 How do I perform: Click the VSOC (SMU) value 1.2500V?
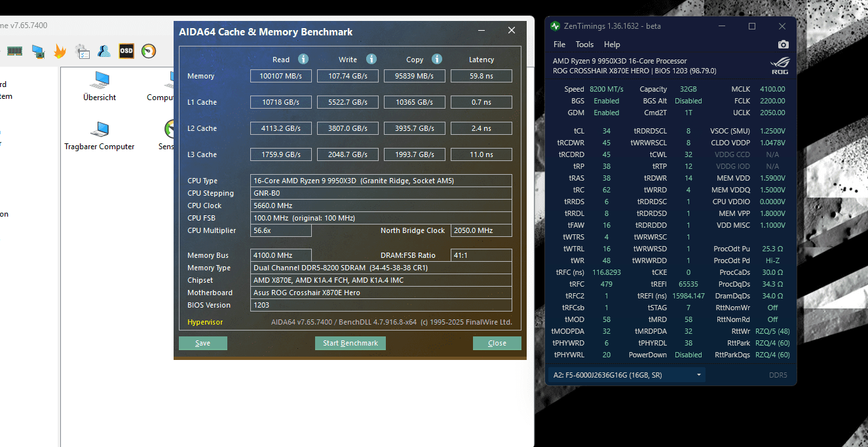[x=772, y=131]
